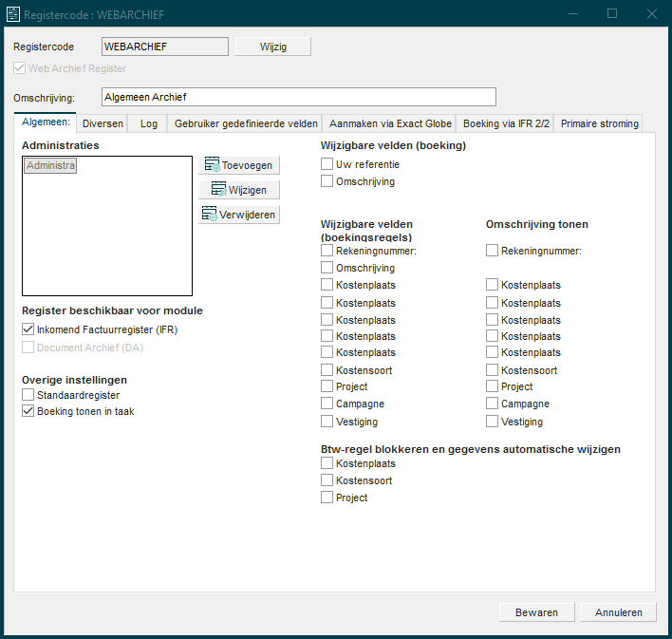Check Omschrijving under Wijzigbare velden (boekingsregels)

327,268
